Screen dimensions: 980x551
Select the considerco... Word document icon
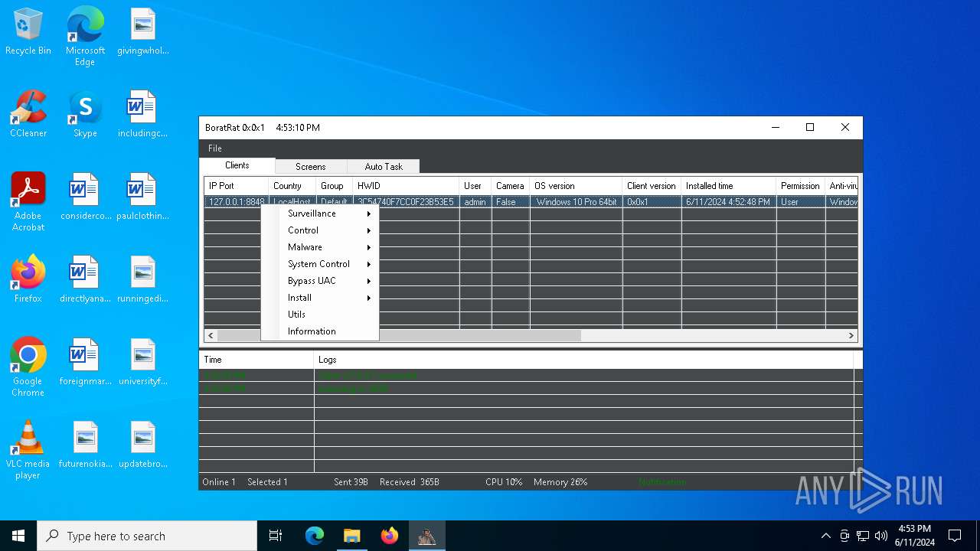(x=85, y=197)
